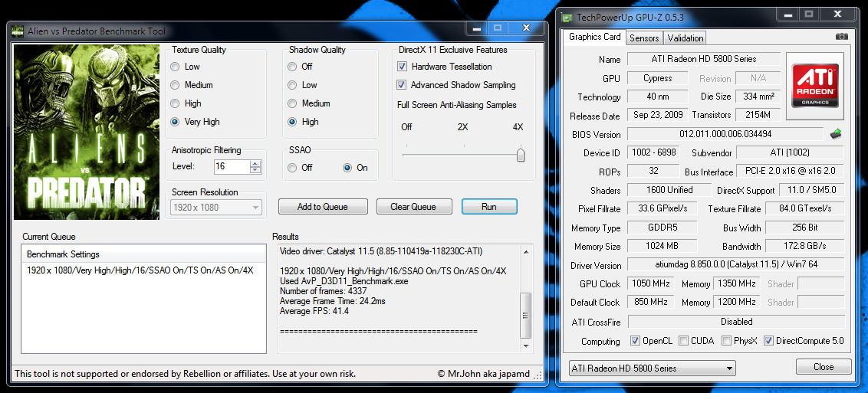Click the Alien vs Predator title bar icon
This screenshot has width=868, height=393.
pos(18,31)
